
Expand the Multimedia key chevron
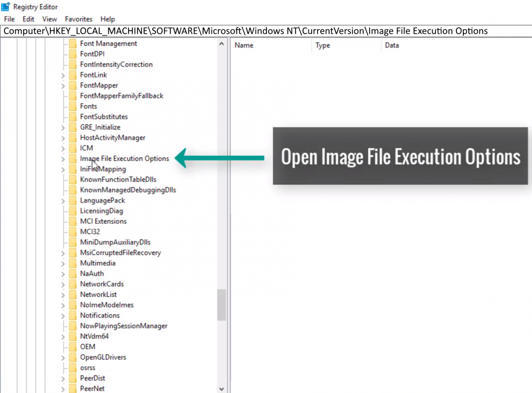pos(63,263)
